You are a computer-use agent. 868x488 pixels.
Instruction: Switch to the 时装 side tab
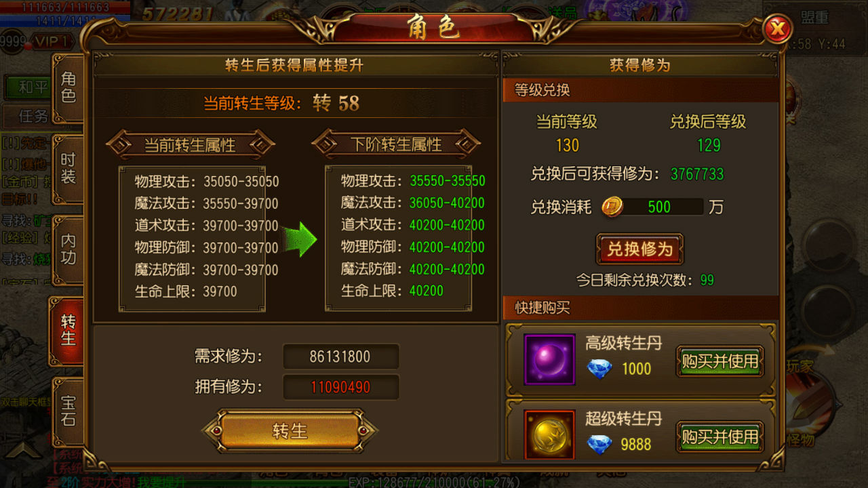pos(68,169)
